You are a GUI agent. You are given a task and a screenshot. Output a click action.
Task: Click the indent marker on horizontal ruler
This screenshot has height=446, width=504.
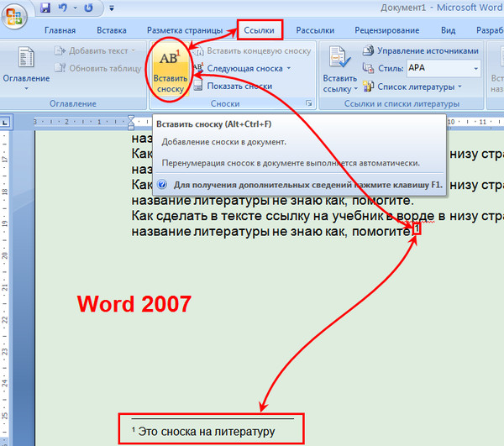coord(131,122)
